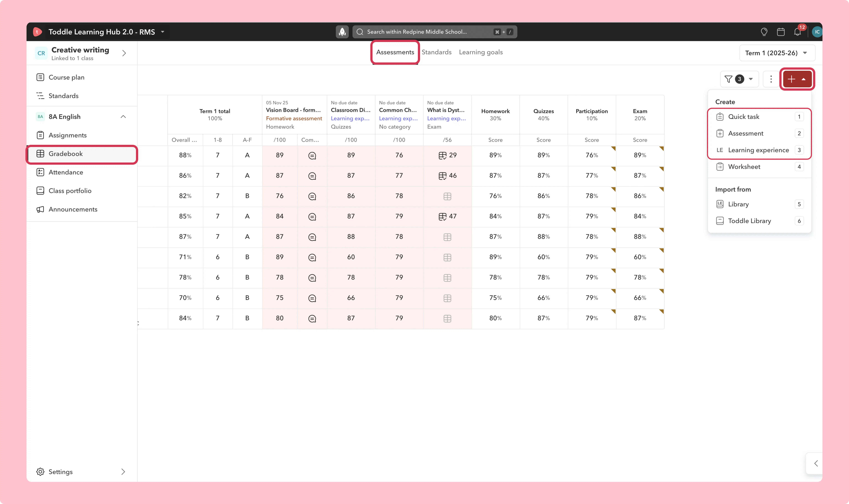Open rubric icon next to score 46
The height and width of the screenshot is (504, 849).
coord(442,176)
